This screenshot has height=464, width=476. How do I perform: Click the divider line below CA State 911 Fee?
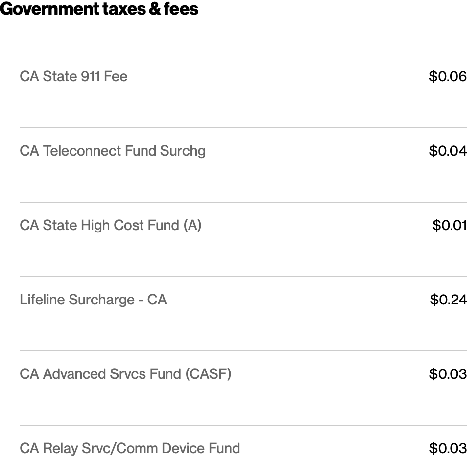pyautogui.click(x=243, y=128)
